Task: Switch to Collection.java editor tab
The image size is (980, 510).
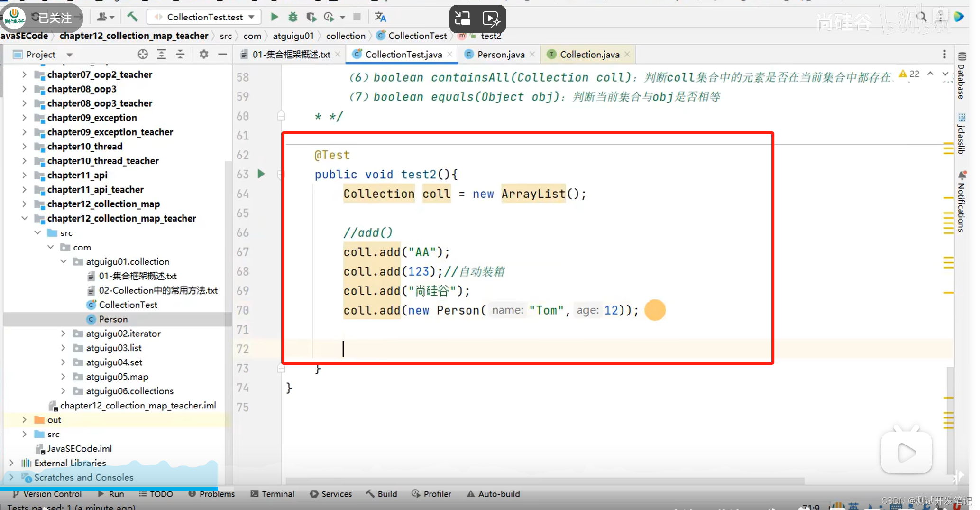Action: point(589,54)
